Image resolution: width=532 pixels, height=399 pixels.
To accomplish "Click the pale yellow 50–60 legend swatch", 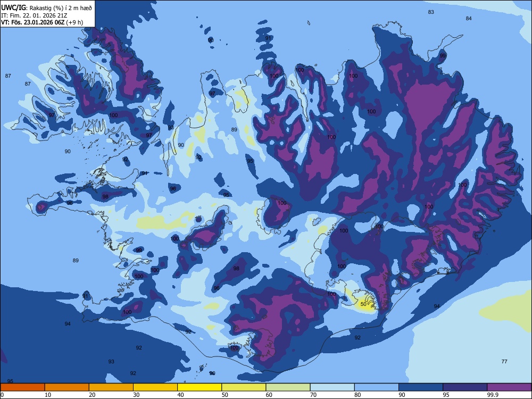I will click(x=244, y=387).
